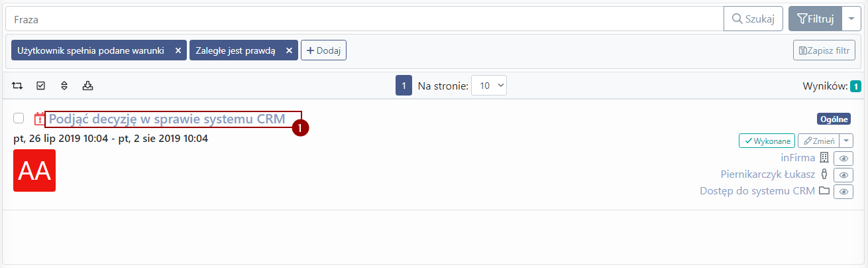
Task: Click the Fraza search input field
Action: point(364,19)
